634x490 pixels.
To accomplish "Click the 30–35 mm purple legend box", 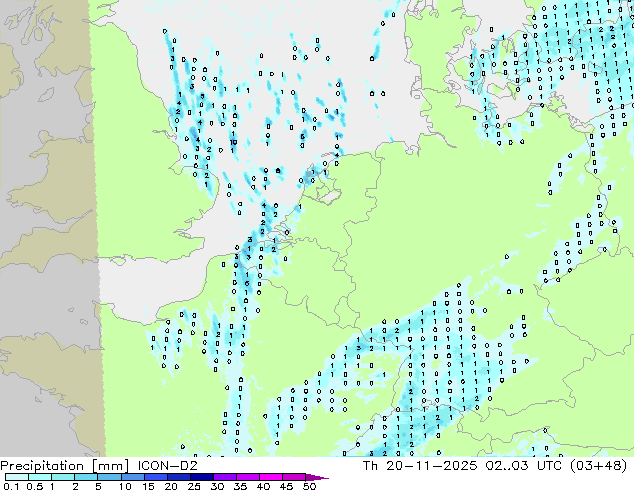I will point(224,477).
